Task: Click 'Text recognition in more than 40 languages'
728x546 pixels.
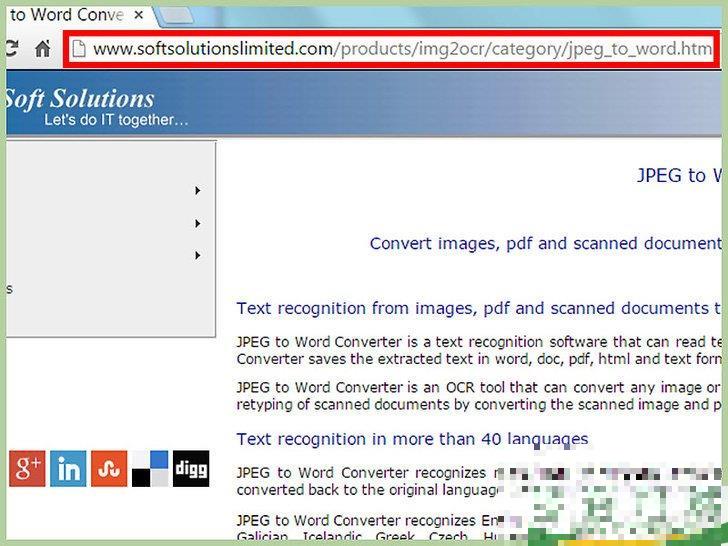Action: (412, 438)
